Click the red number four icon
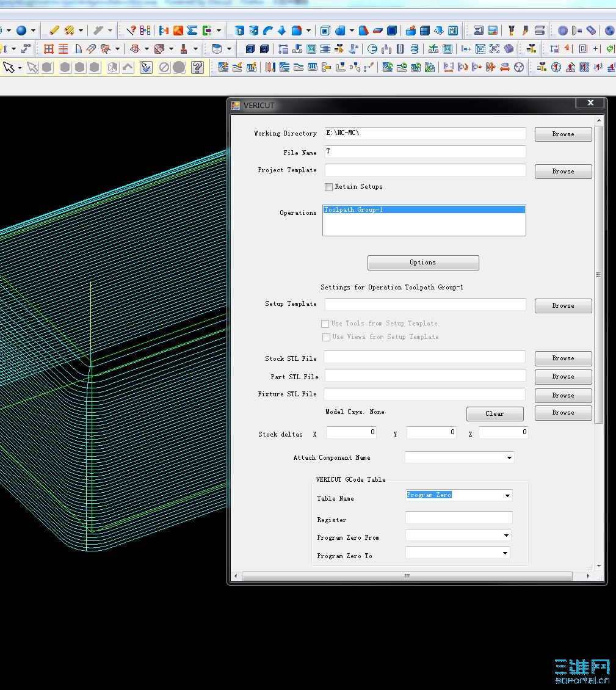 568,49
